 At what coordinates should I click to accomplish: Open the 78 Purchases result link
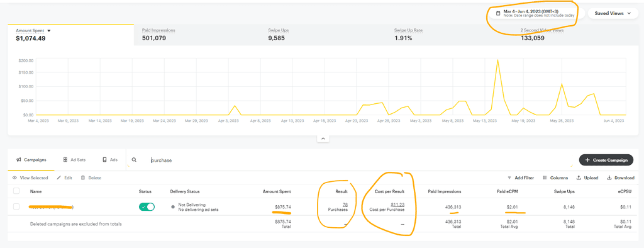(345, 205)
